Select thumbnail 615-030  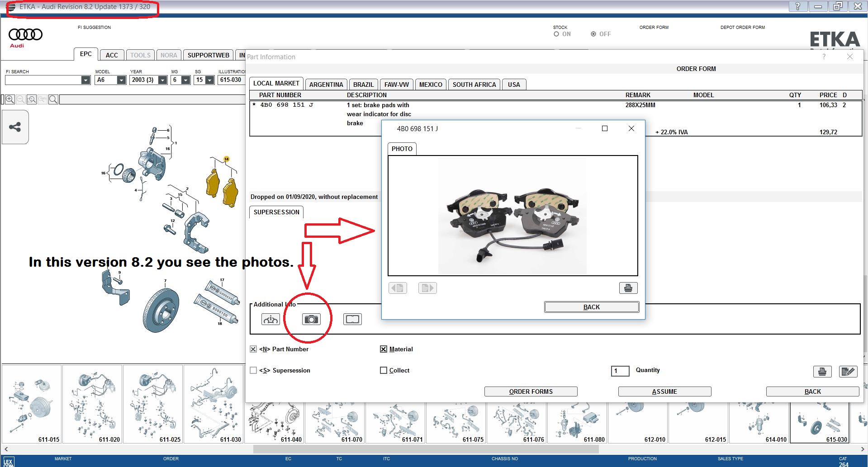pos(820,422)
